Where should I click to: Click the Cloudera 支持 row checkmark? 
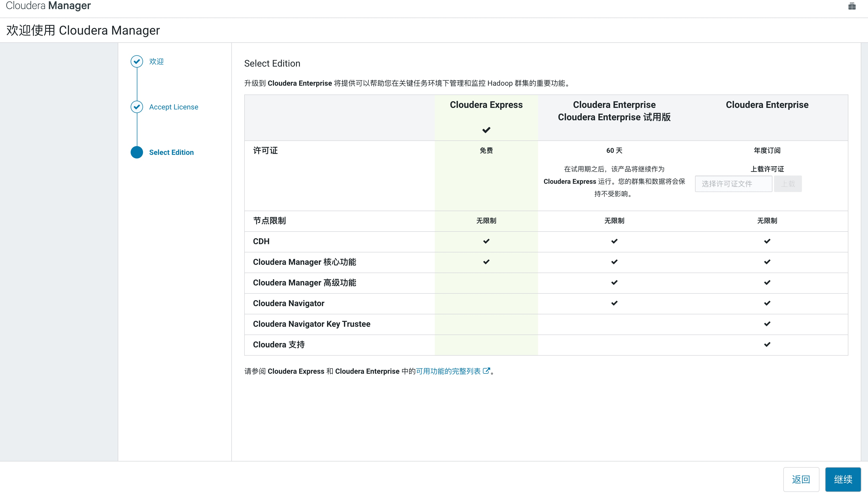tap(767, 345)
